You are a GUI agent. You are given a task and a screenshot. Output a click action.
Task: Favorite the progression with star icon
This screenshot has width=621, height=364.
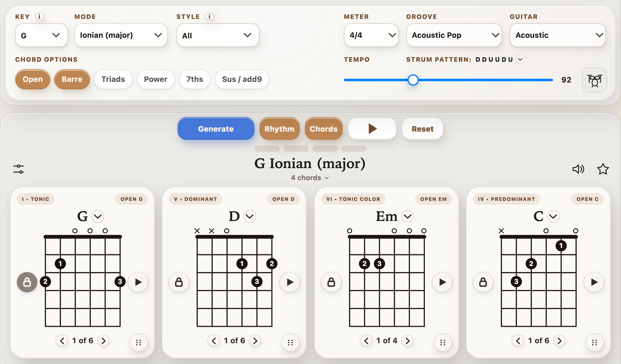click(x=603, y=169)
